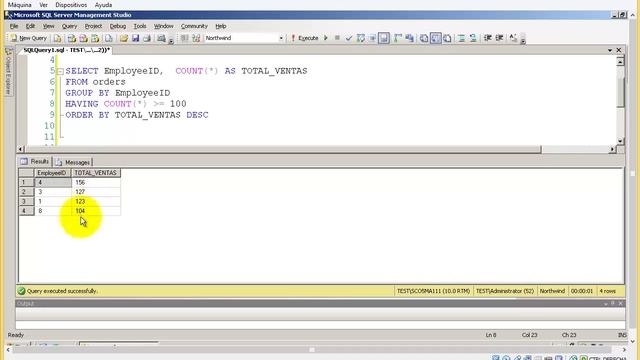The image size is (640, 360).
Task: Select the cell with value 156
Action: point(96,182)
